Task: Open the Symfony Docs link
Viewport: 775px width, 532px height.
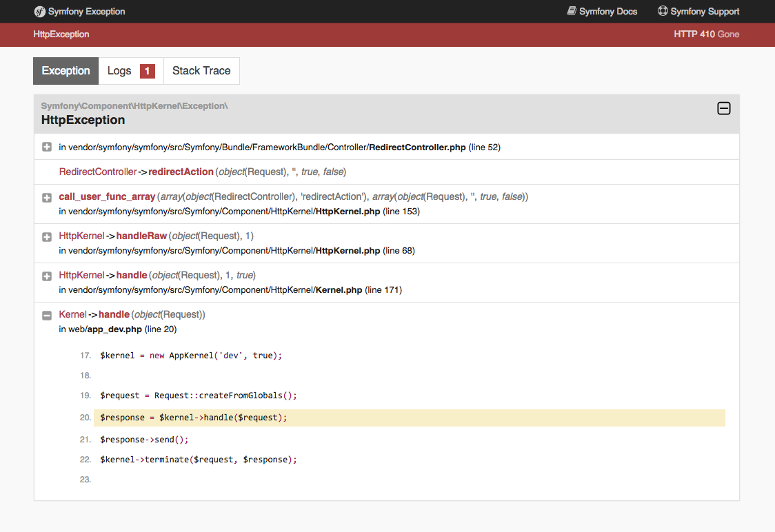Action: pos(602,11)
